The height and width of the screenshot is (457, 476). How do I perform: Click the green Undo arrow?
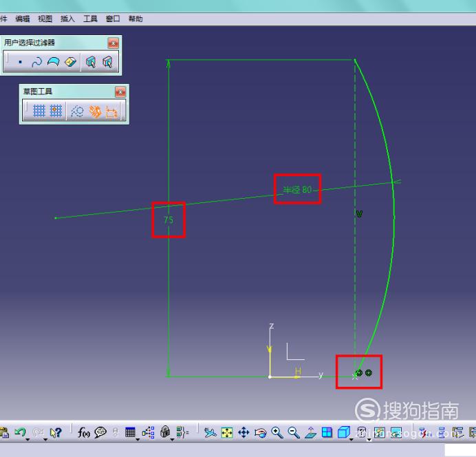20,432
